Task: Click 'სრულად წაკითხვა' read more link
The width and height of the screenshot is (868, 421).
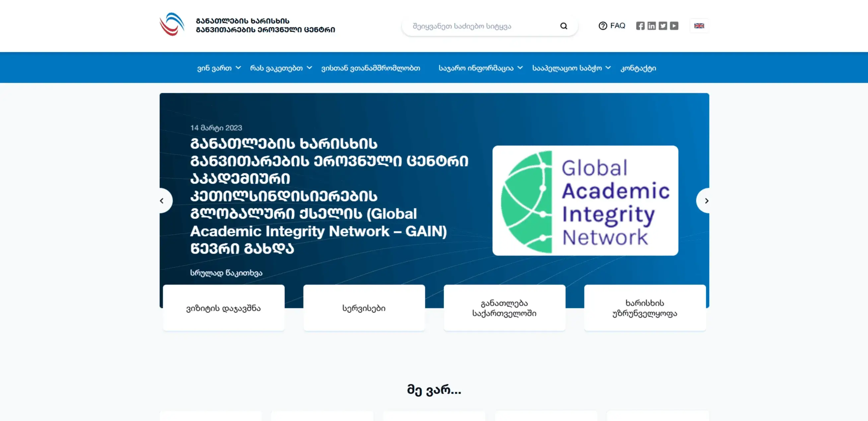Action: (226, 273)
